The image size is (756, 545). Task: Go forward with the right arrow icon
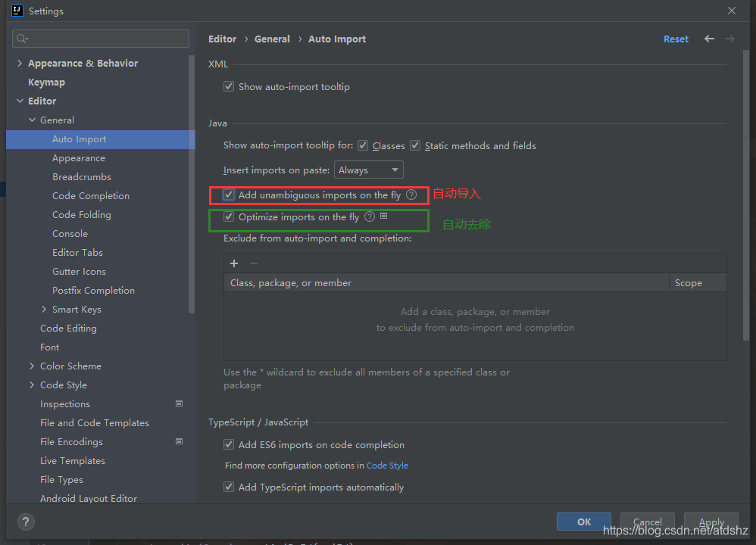point(729,39)
